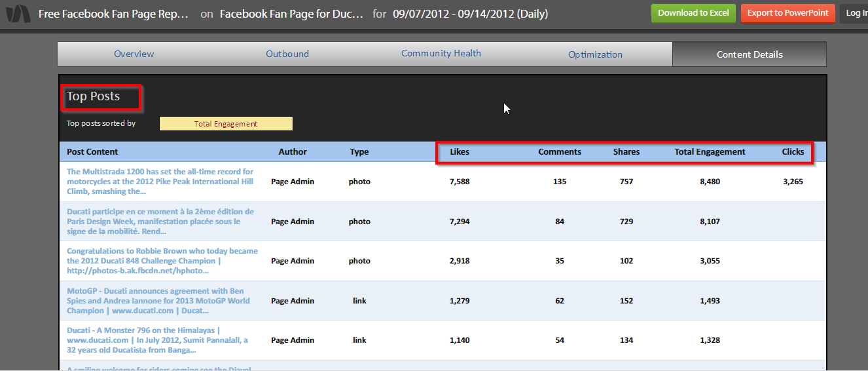
Task: Click the 729 shares value
Action: [x=626, y=222]
